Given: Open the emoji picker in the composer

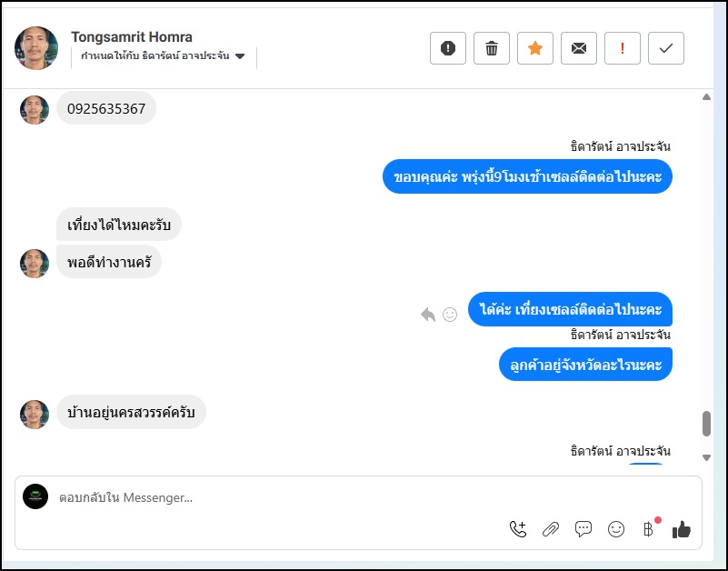Looking at the screenshot, I should tap(616, 529).
